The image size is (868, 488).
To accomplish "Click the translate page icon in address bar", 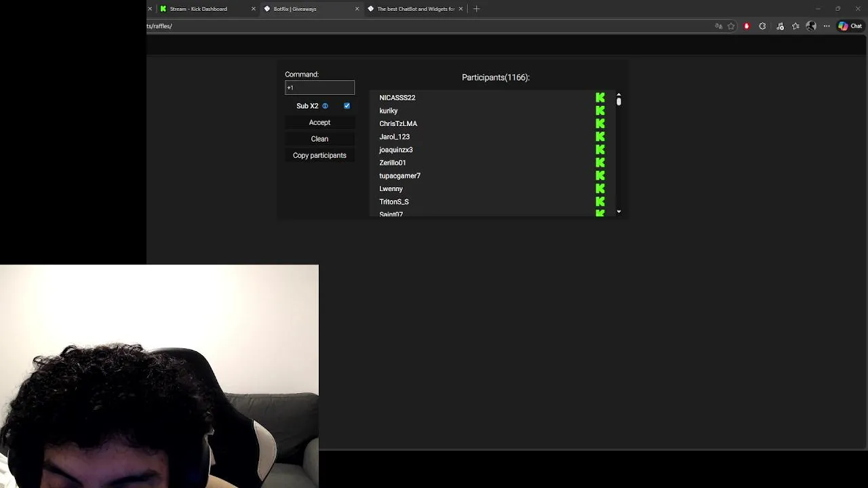I will 718,26.
